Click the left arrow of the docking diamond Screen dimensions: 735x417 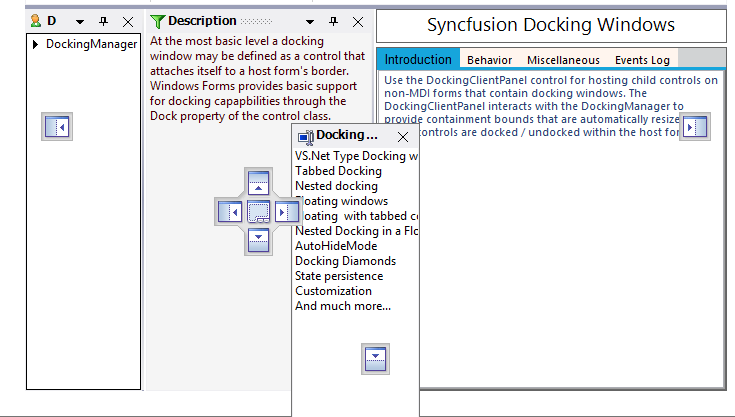pyautogui.click(x=231, y=212)
